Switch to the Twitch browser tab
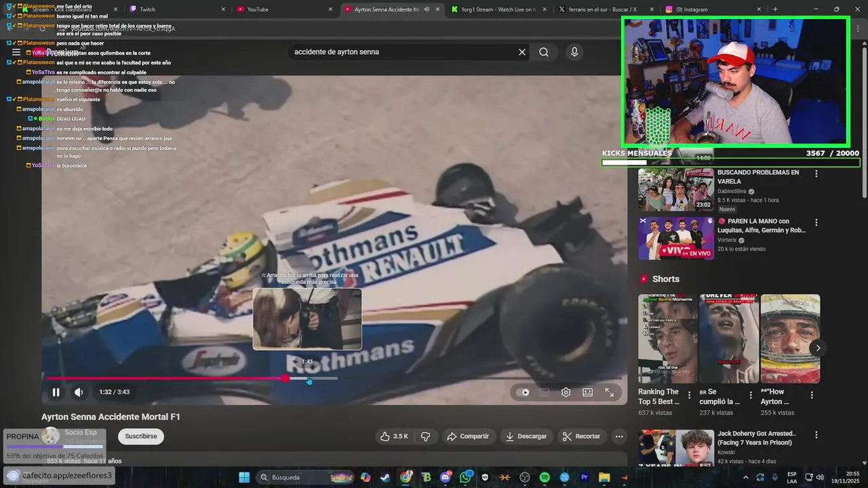 [x=176, y=9]
